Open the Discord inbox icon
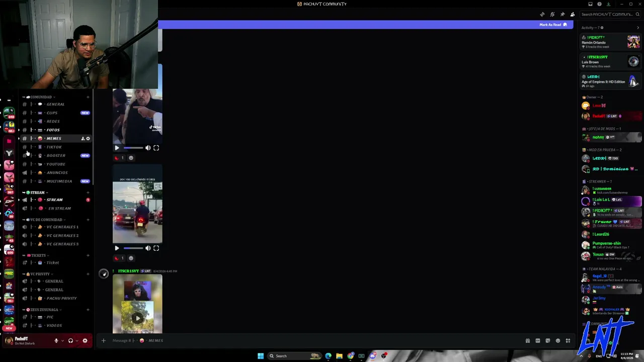The image size is (644, 362). 591,4
